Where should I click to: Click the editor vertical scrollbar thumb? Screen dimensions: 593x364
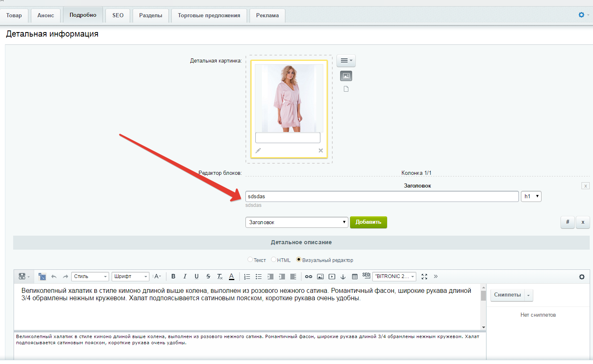pyautogui.click(x=483, y=295)
